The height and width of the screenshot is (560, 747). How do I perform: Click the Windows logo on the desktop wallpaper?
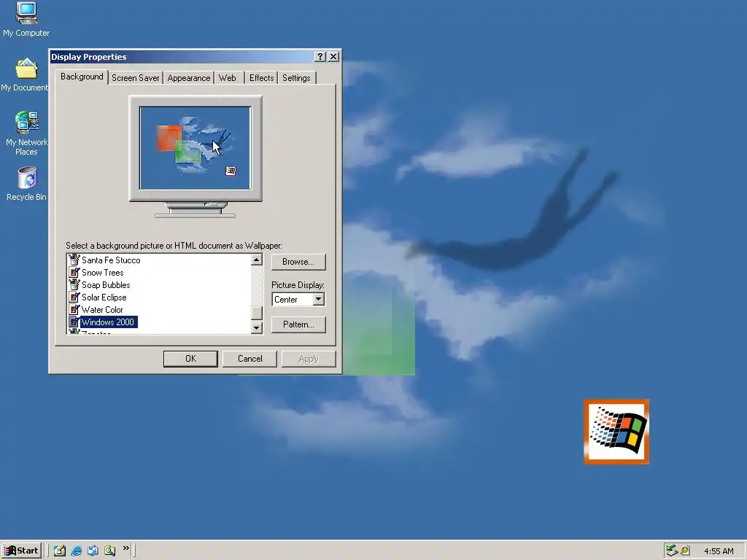pos(616,432)
